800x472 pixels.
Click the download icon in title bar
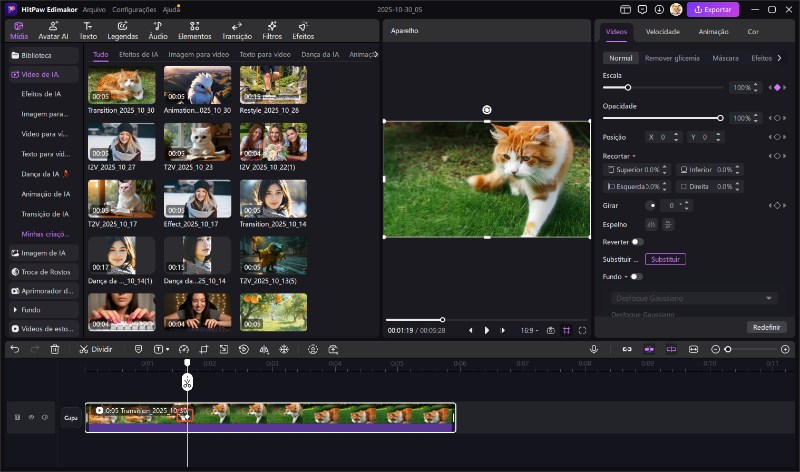tap(659, 9)
